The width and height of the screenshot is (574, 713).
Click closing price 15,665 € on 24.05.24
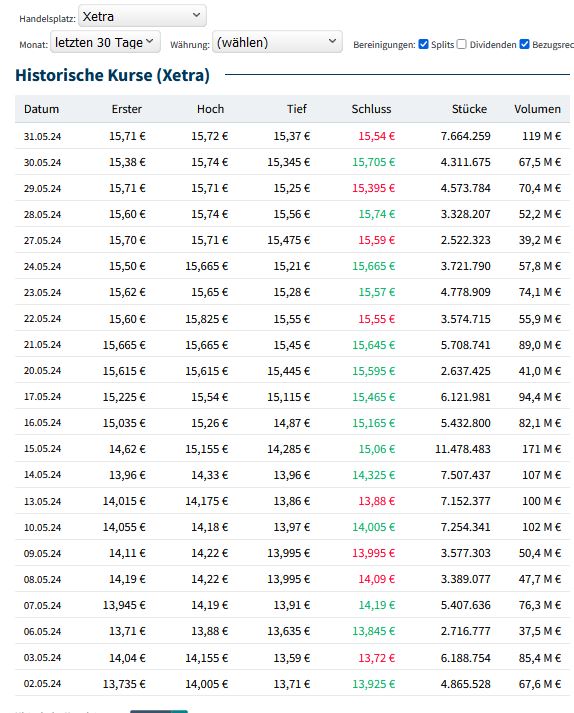373,266
